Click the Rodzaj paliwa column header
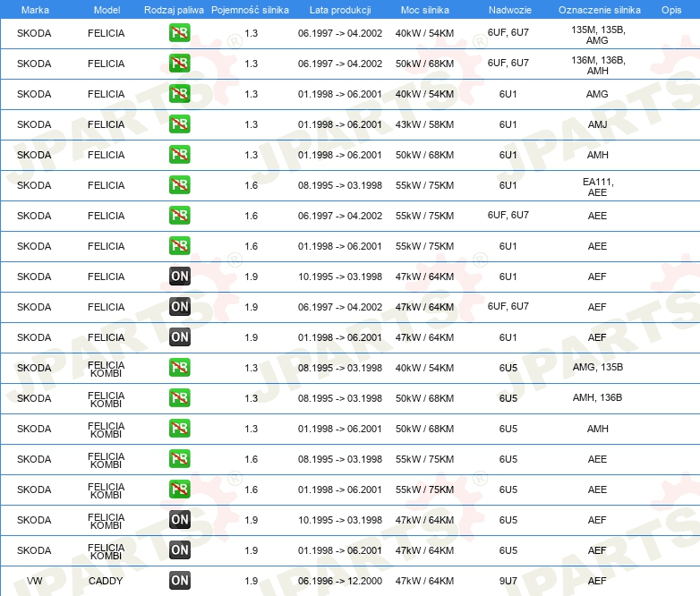 click(x=174, y=10)
